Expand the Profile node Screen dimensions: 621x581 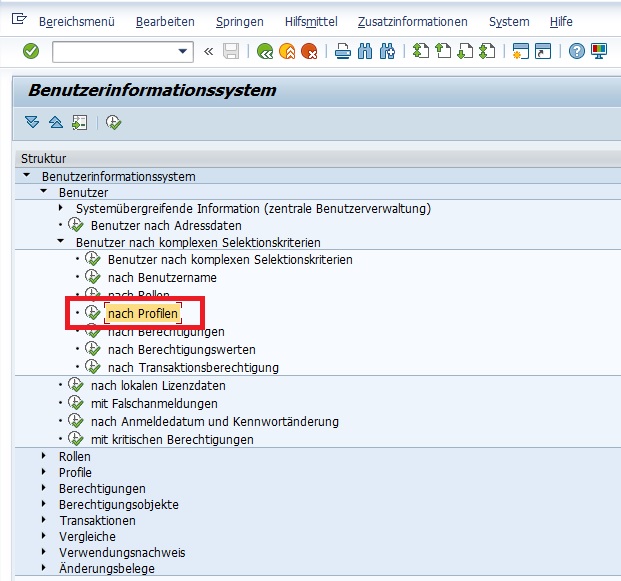[44, 471]
